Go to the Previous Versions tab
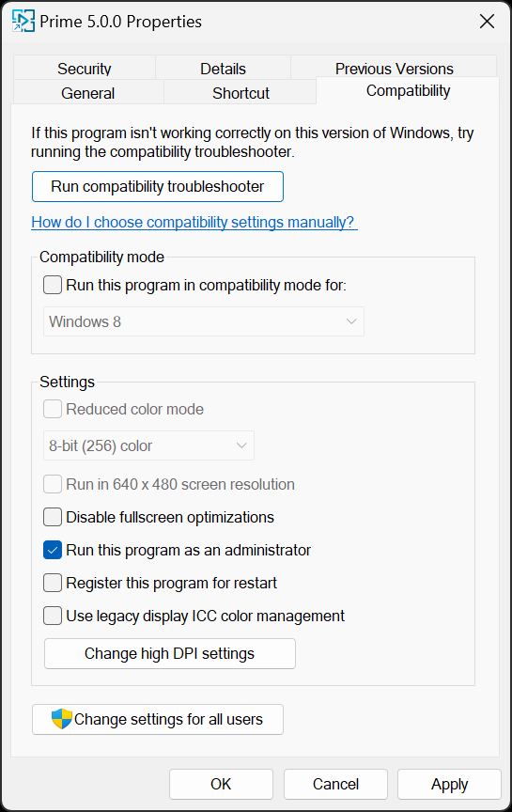The image size is (512, 812). tap(394, 68)
